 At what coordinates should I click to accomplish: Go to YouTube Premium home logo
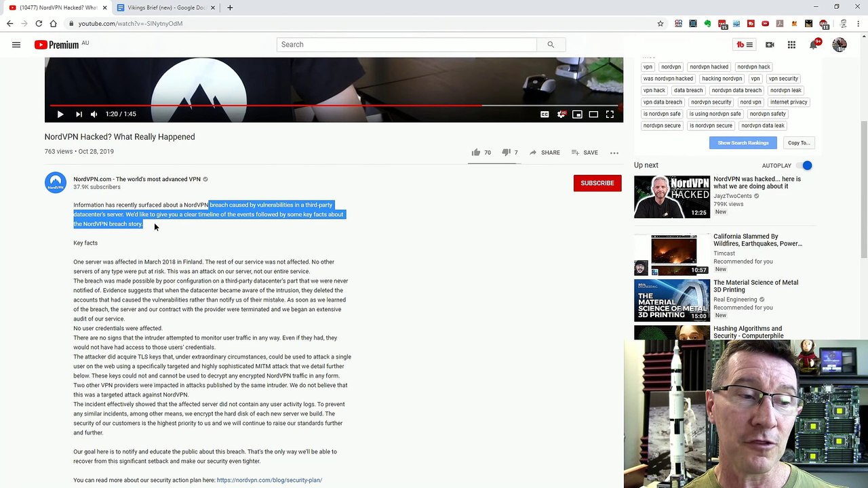click(57, 45)
